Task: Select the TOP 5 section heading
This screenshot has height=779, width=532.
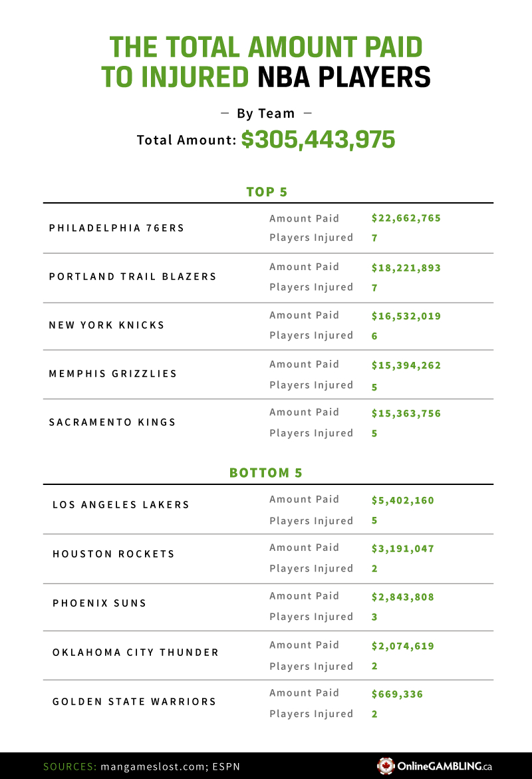Action: coord(267,192)
